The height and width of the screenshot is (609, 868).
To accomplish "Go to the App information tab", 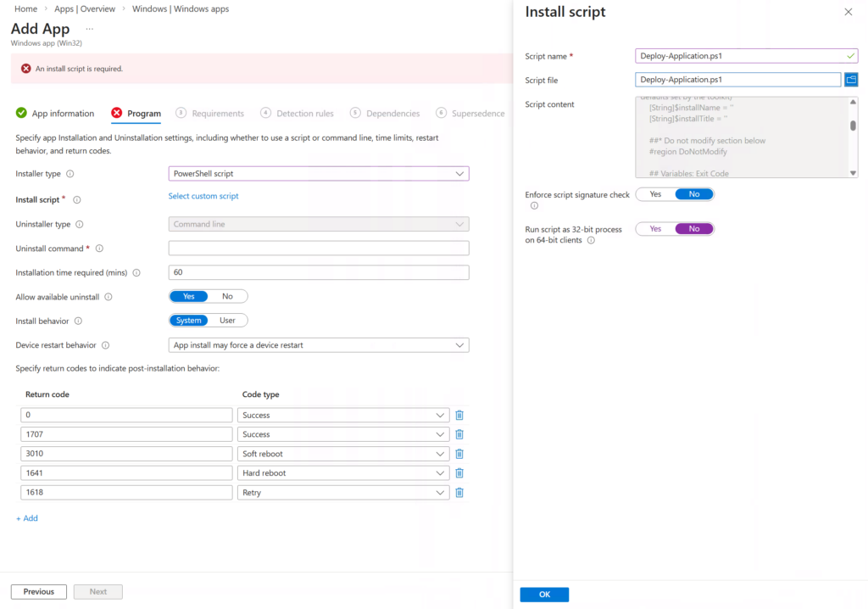I will tap(55, 114).
